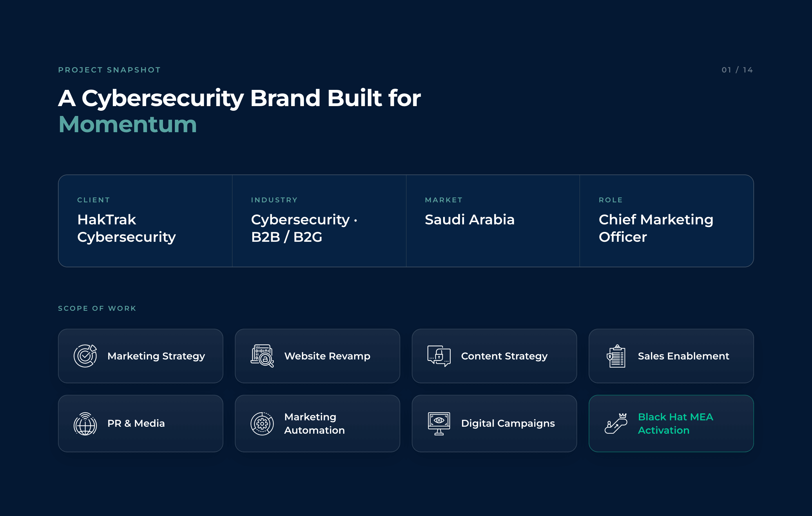Click the Chief Marketing Officer role cell
812x516 pixels.
(x=667, y=221)
